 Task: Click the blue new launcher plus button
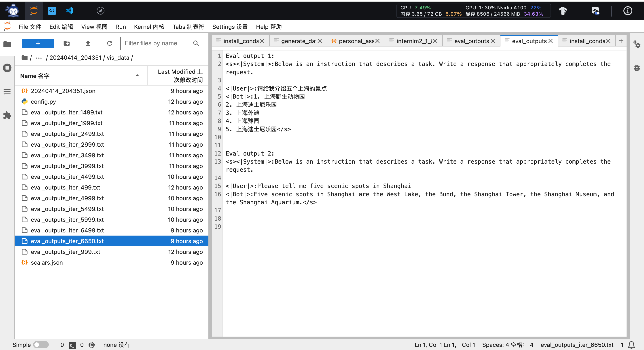click(x=38, y=43)
